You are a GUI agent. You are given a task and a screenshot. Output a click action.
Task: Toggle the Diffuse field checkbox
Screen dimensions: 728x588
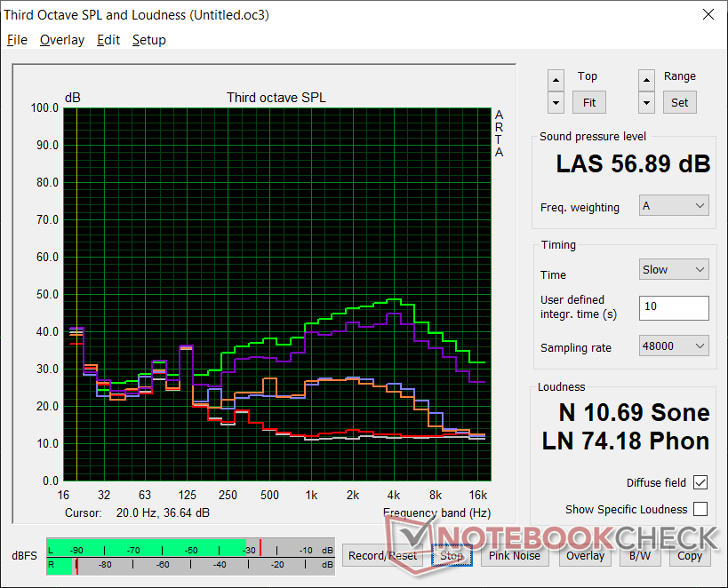pyautogui.click(x=700, y=482)
